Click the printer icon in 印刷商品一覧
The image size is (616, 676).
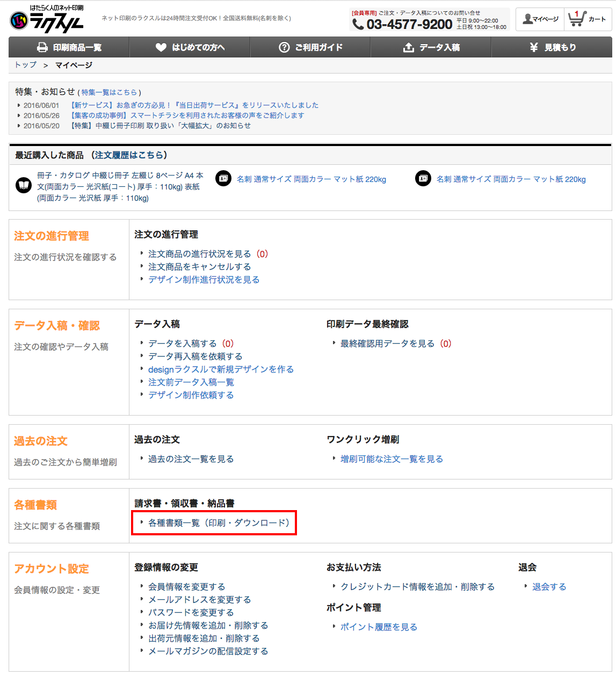tap(42, 47)
